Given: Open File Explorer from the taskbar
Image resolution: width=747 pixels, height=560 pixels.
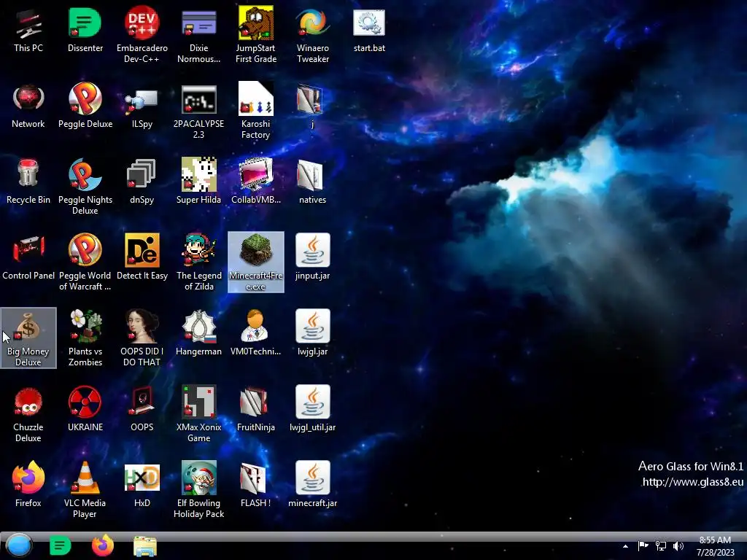Looking at the screenshot, I should [145, 547].
